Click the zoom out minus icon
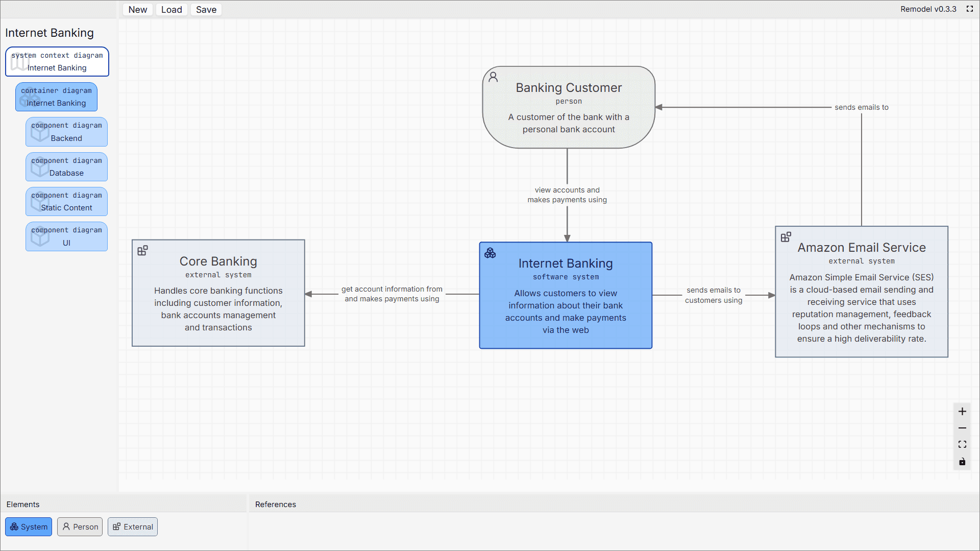Image resolution: width=980 pixels, height=551 pixels. (x=962, y=428)
